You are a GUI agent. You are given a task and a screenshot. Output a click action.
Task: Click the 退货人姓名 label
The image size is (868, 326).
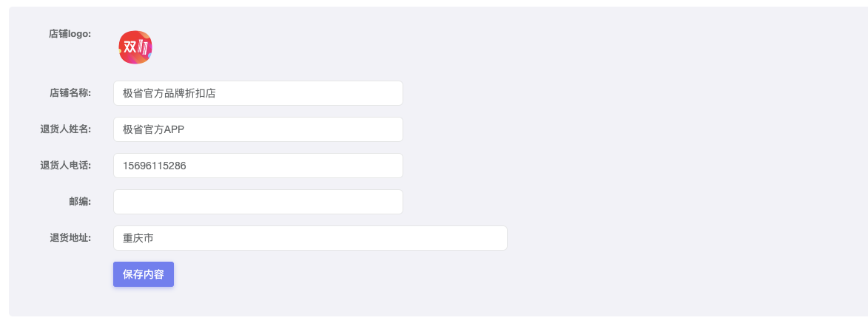(x=65, y=129)
